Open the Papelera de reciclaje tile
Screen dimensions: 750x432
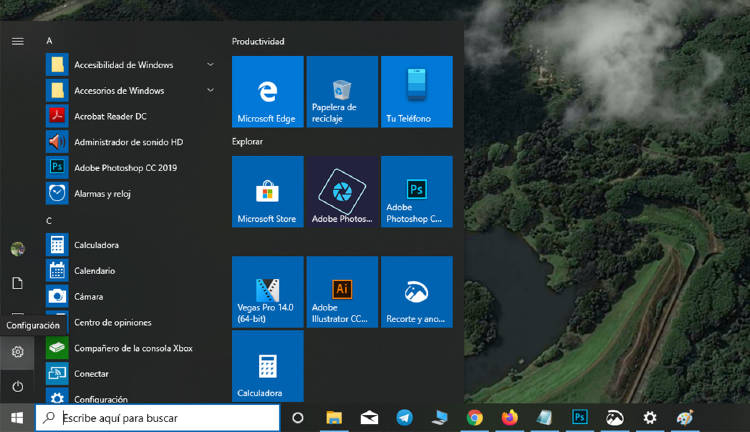pos(342,92)
